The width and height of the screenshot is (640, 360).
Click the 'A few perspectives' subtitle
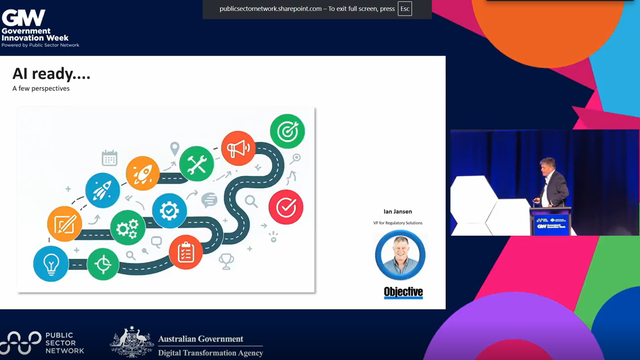41,89
